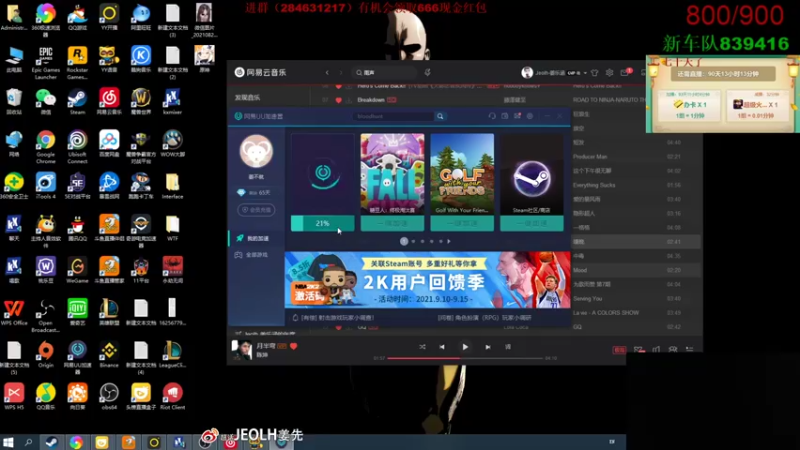This screenshot has height=450, width=800.
Task: Click the microphone listen icon beside music search
Action: pos(428,72)
